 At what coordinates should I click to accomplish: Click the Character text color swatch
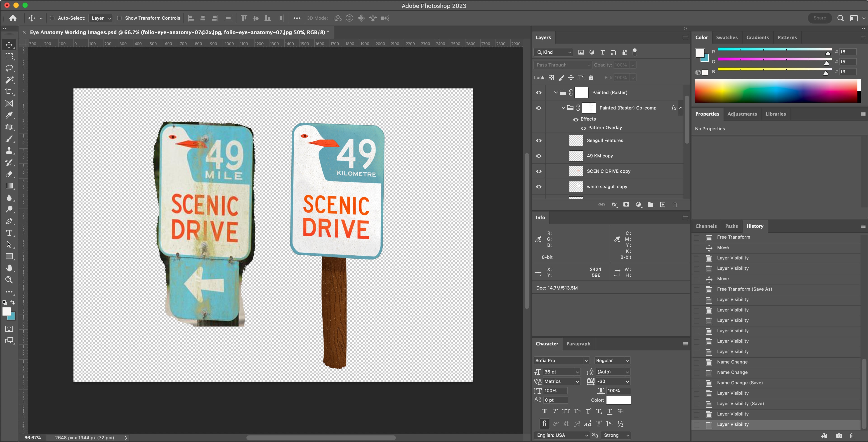click(x=618, y=400)
